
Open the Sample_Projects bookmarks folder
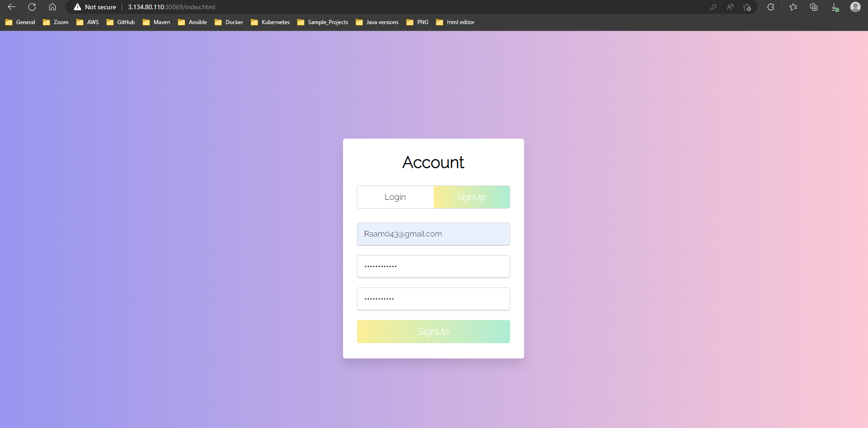tap(322, 22)
